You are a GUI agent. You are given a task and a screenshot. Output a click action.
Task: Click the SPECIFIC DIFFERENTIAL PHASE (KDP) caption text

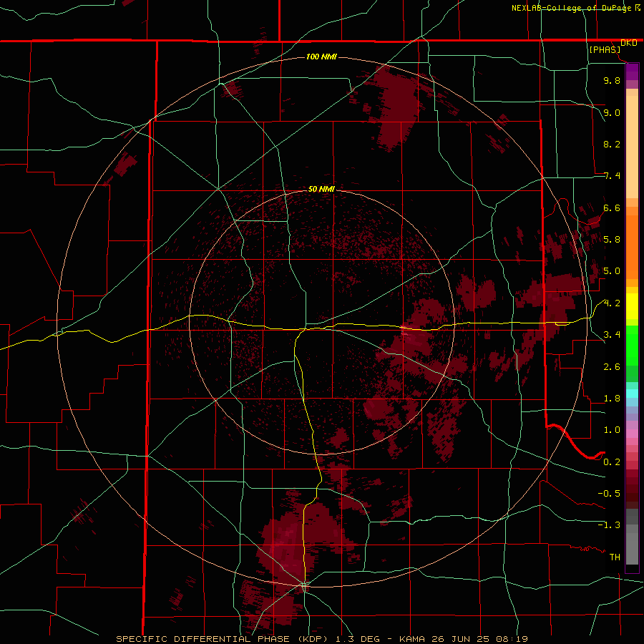[223, 639]
